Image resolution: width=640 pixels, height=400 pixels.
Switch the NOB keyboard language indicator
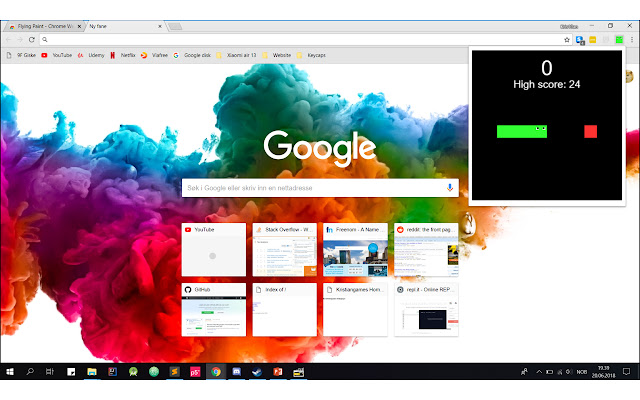(x=581, y=372)
